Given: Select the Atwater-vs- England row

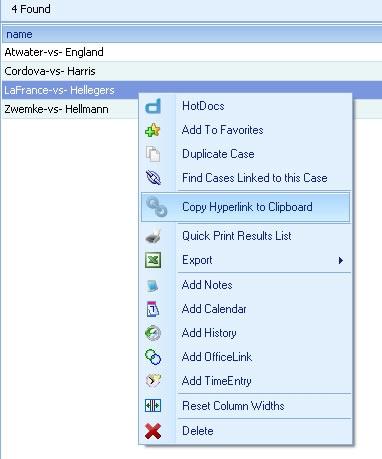Looking at the screenshot, I should [x=192, y=52].
